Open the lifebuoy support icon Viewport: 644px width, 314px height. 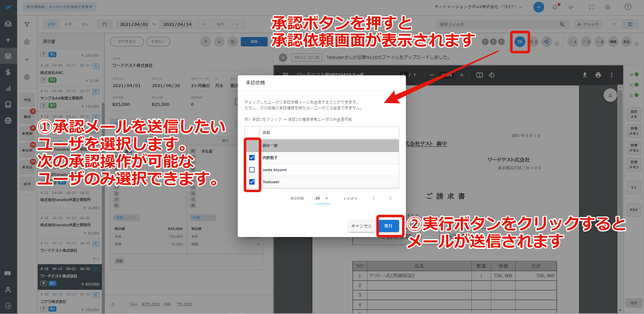click(608, 7)
